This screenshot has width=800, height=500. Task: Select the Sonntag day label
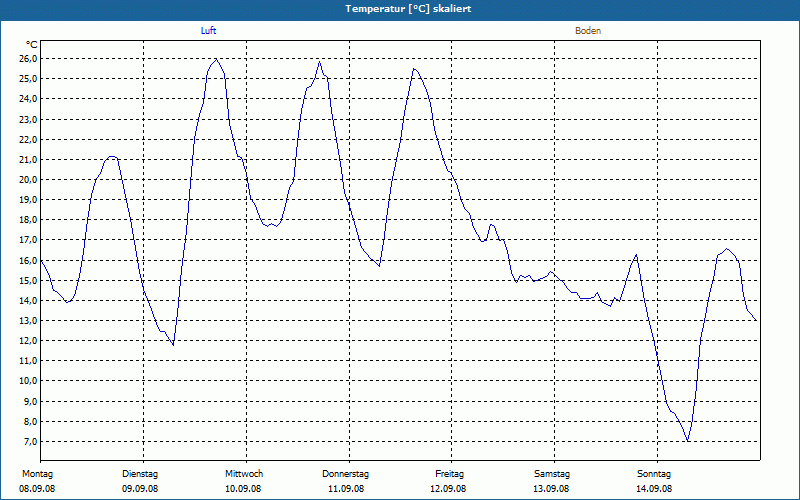(x=654, y=474)
